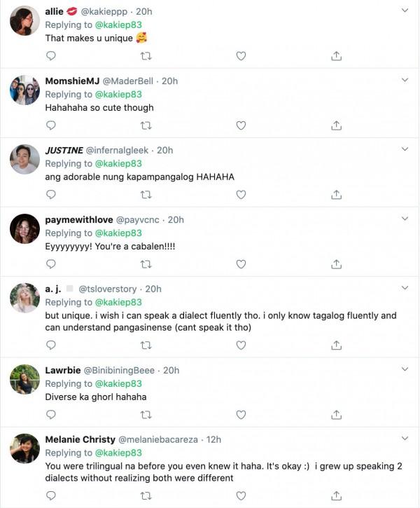Open more options on allie's tweet
Screen dimensions: 420x508
(x=405, y=11)
